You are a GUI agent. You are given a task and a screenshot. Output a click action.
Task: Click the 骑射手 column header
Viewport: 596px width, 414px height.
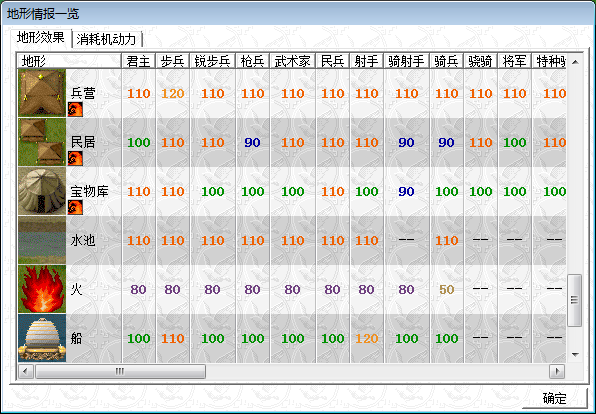tap(407, 61)
